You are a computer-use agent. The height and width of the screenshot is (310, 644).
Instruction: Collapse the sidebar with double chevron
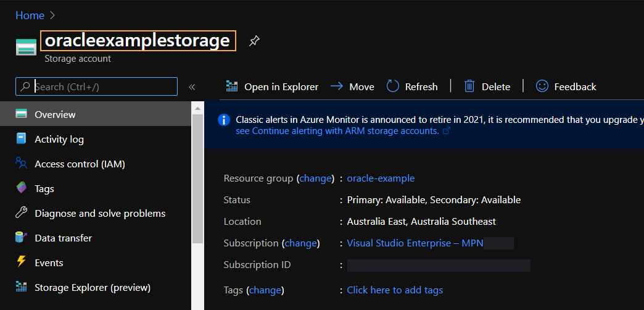pos(192,86)
